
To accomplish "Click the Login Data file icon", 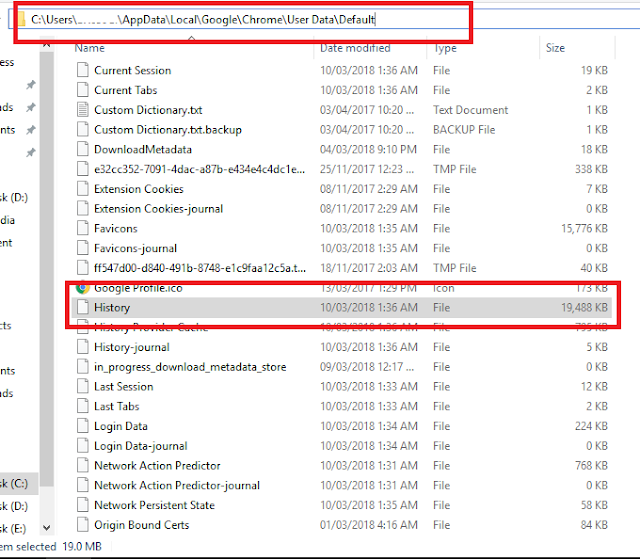I will [x=83, y=426].
